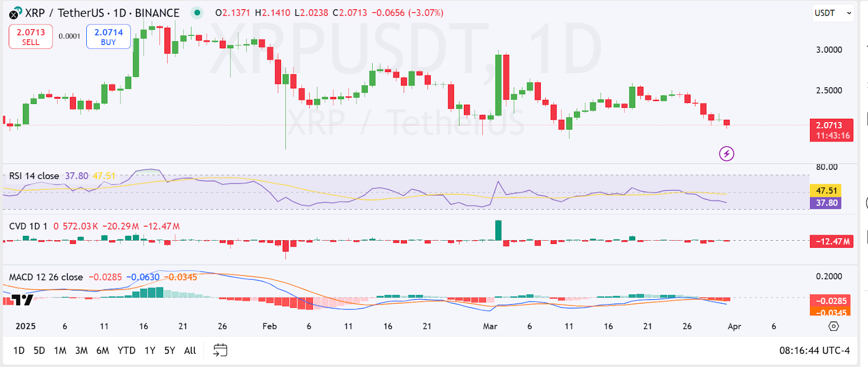Click the Mar label on time axis
The image size is (868, 367).
(490, 326)
